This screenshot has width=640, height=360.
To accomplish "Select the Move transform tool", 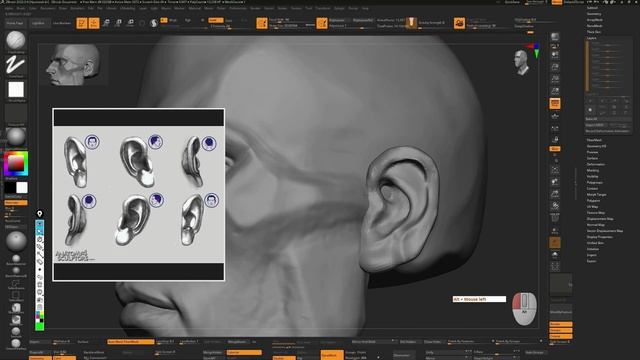I will 106,23.
